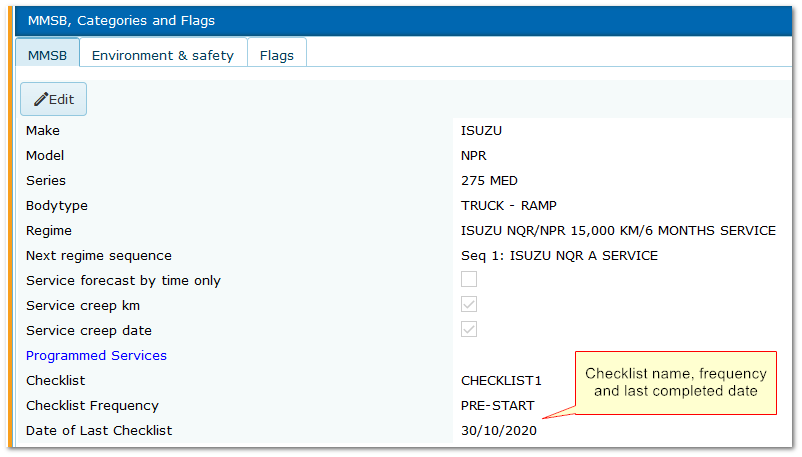Switch to the Flags tab
This screenshot has height=457, width=802.
[x=276, y=55]
